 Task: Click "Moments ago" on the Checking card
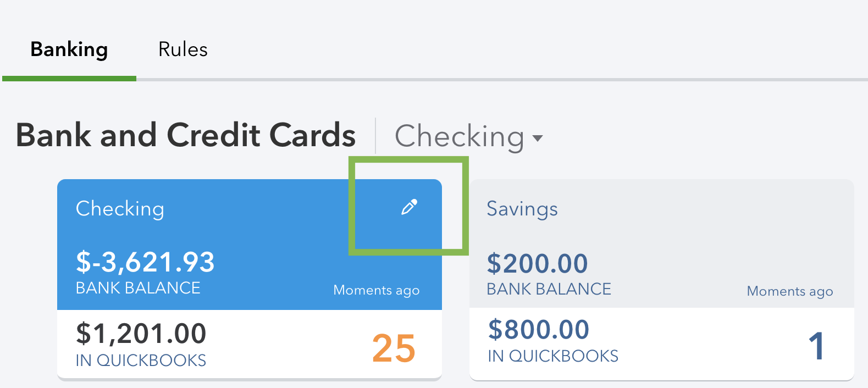[x=377, y=290]
